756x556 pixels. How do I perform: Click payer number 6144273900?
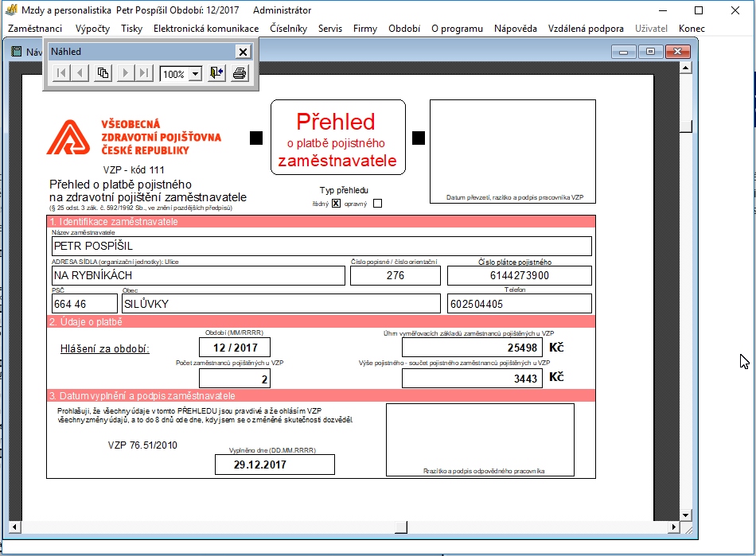click(x=520, y=275)
